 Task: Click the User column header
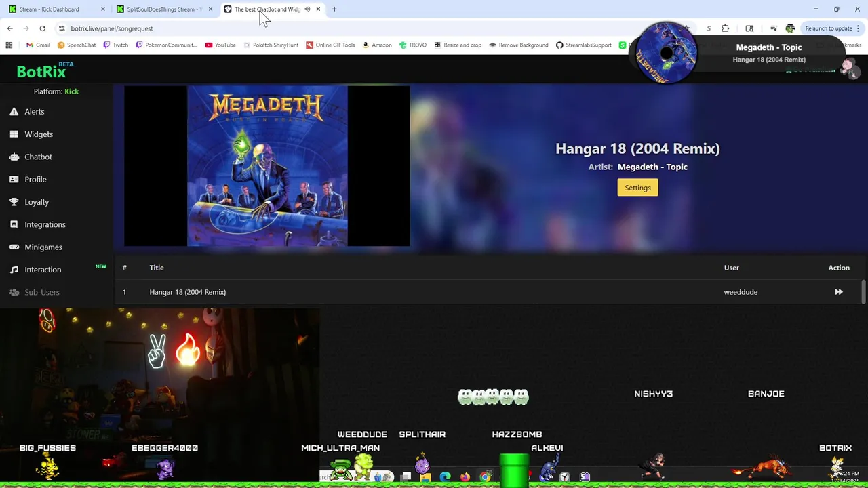pos(731,268)
